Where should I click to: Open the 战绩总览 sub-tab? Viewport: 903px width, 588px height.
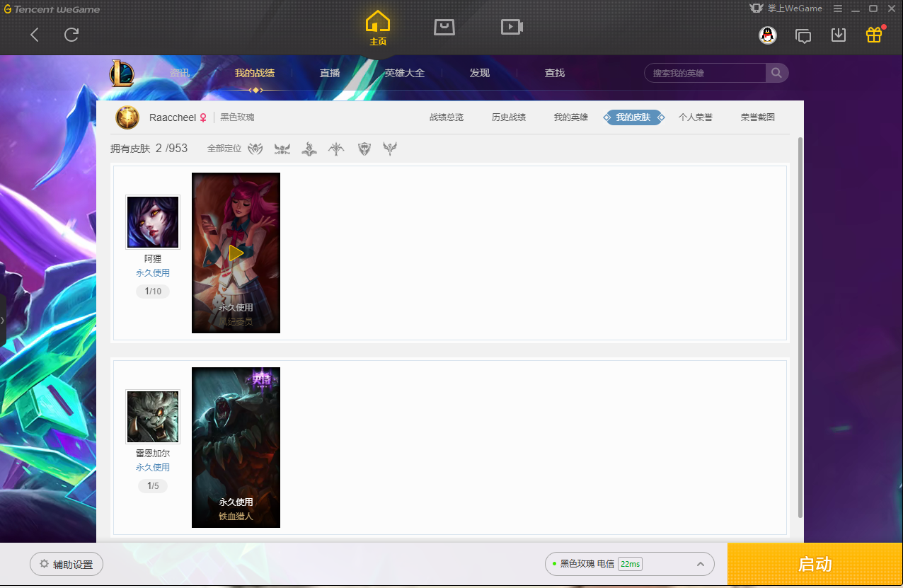coord(447,117)
